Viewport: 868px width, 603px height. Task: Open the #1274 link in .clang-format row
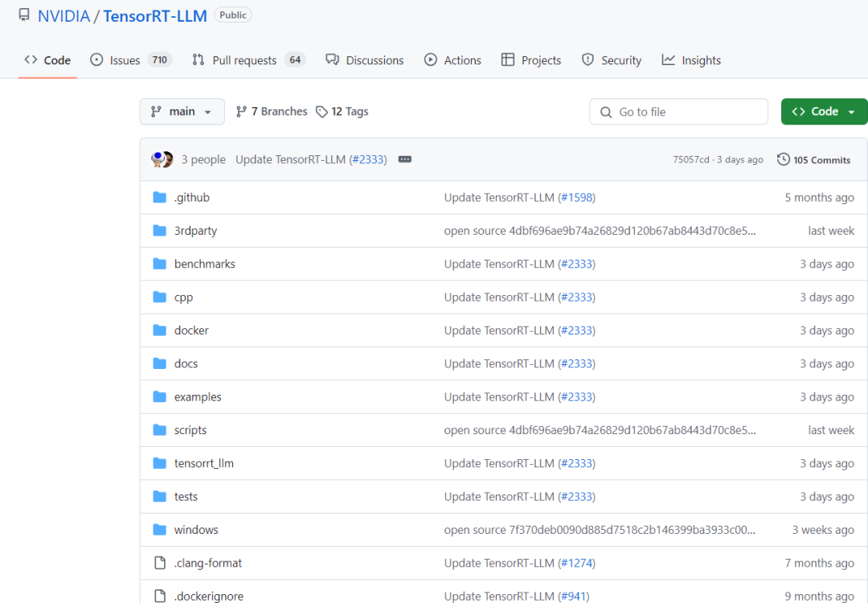[577, 563]
